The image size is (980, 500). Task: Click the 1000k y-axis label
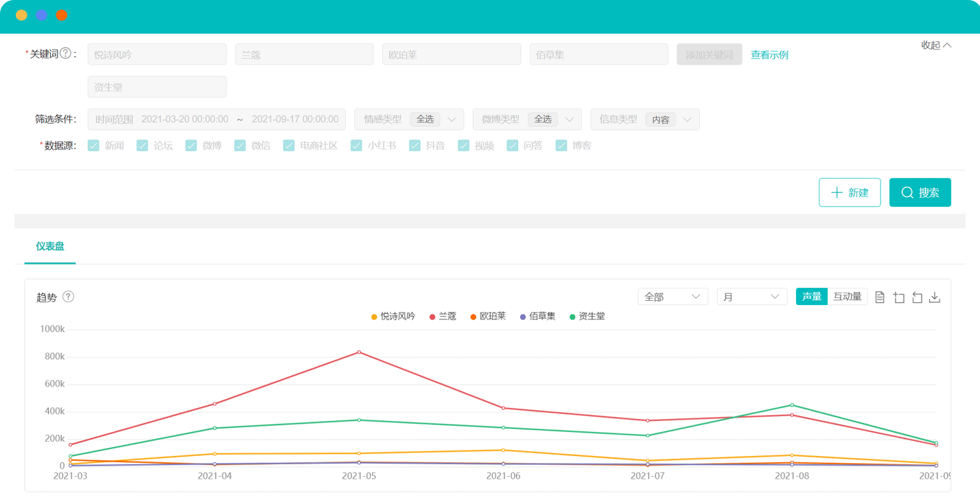coord(51,329)
